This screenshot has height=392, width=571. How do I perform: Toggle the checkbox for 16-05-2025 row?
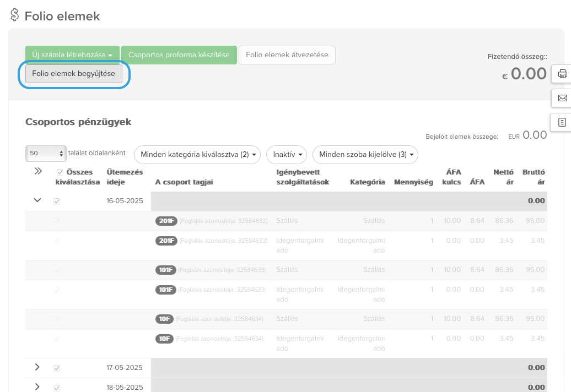(x=56, y=202)
